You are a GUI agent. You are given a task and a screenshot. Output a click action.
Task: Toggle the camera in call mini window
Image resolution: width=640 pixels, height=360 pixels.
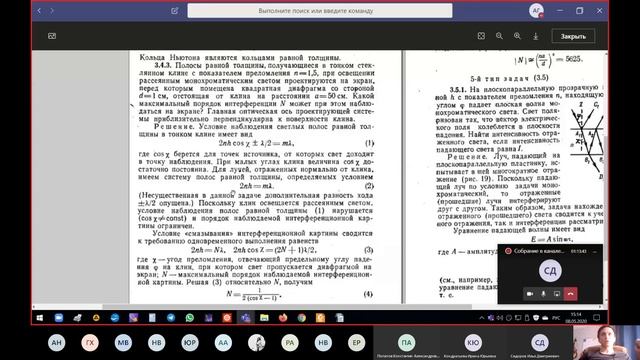530,294
